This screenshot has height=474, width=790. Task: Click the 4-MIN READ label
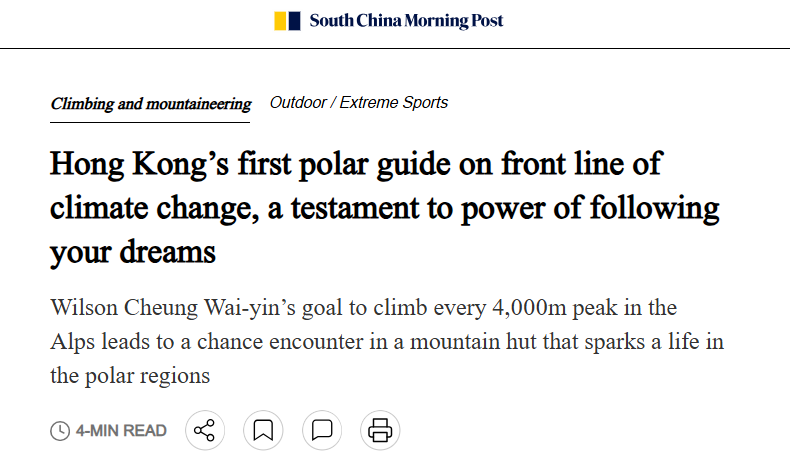point(121,431)
